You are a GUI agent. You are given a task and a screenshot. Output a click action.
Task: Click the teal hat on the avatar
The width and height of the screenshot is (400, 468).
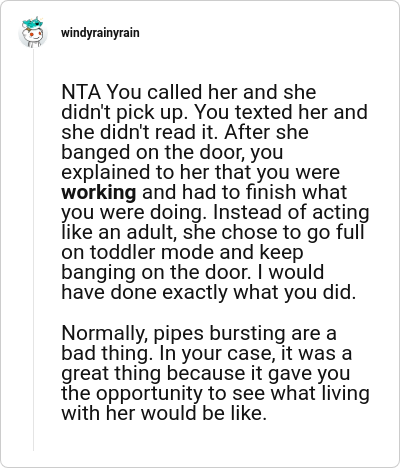click(x=32, y=23)
